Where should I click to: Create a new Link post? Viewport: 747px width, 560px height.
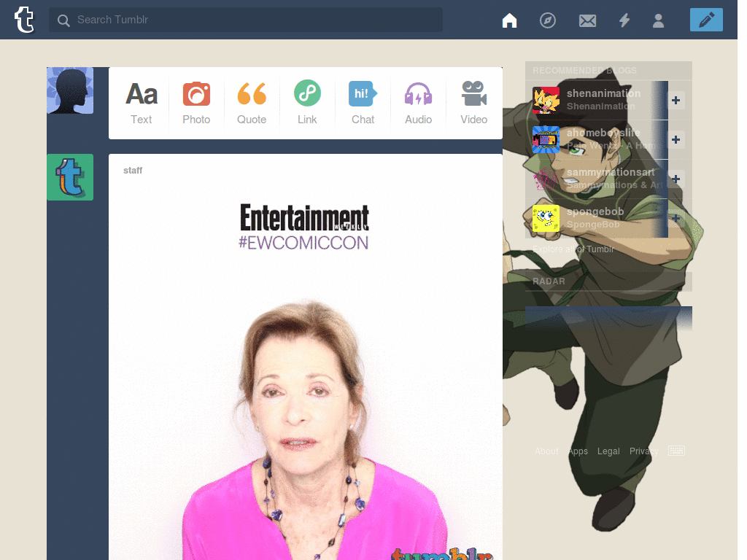tap(307, 103)
